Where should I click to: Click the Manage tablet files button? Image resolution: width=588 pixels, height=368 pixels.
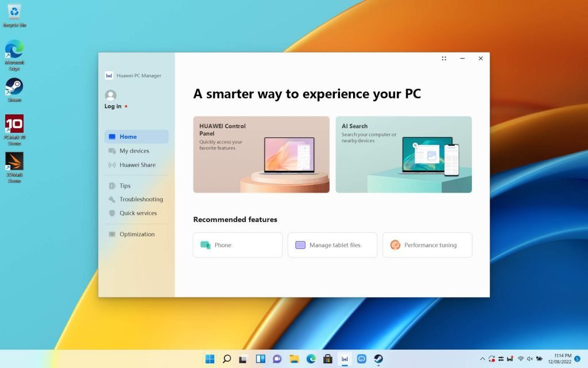pyautogui.click(x=332, y=245)
